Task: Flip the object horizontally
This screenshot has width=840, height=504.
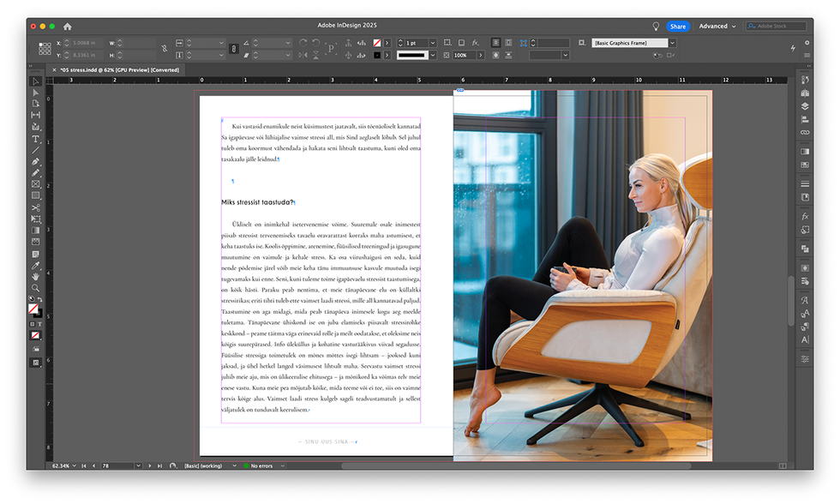Action: pyautogui.click(x=303, y=55)
